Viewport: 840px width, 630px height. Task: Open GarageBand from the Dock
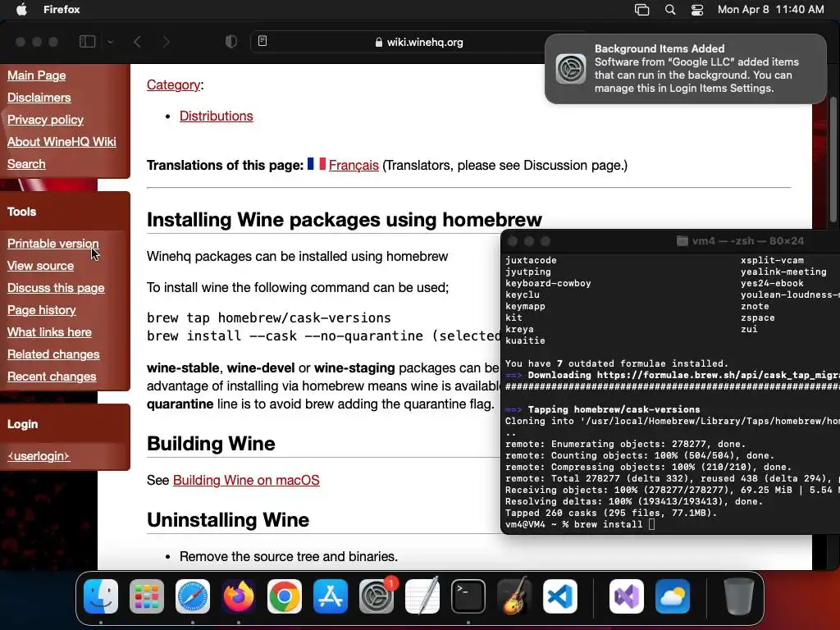(514, 596)
